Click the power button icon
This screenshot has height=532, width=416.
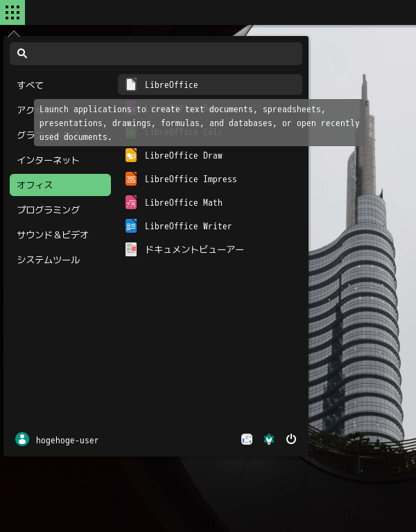coord(291,439)
